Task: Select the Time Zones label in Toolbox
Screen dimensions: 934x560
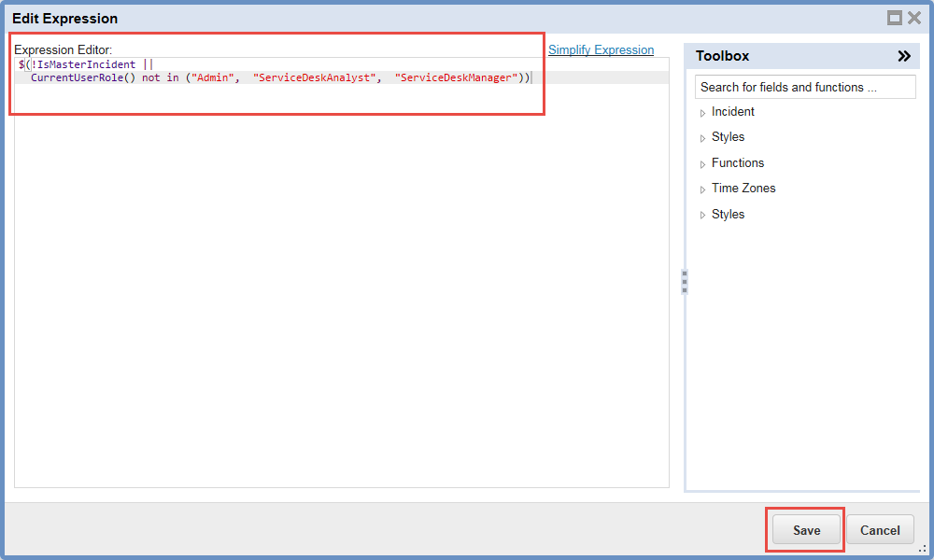Action: (x=743, y=189)
